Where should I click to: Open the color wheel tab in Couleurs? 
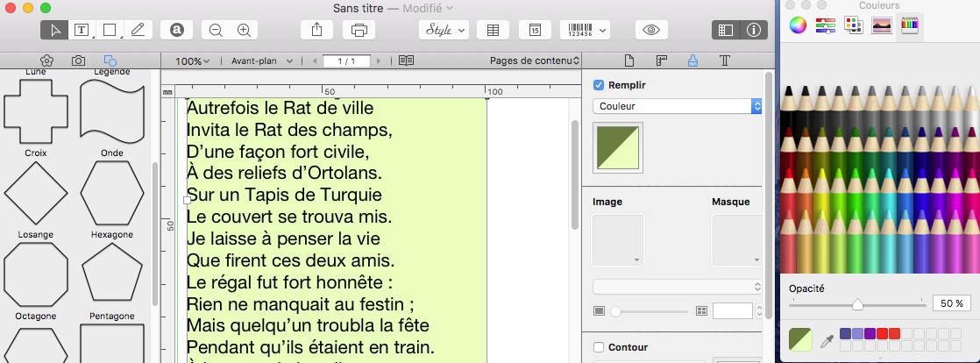click(x=797, y=25)
